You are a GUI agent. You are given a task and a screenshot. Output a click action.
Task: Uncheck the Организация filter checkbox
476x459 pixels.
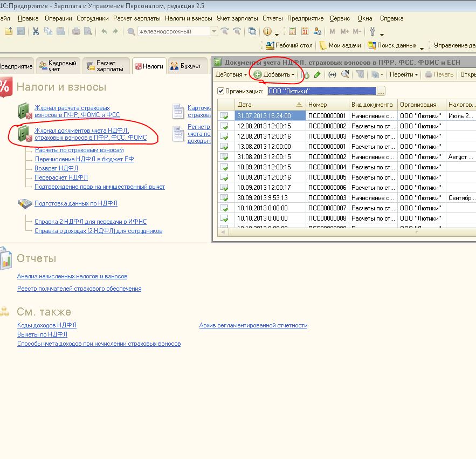(220, 91)
